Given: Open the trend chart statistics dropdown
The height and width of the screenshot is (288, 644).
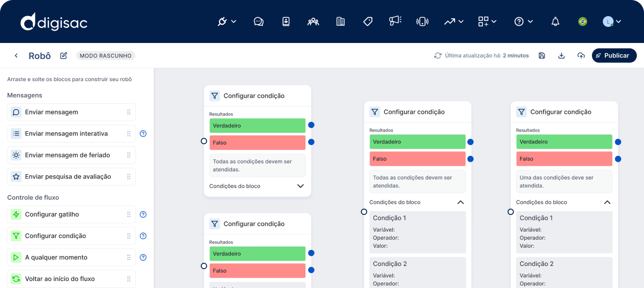Looking at the screenshot, I should (x=453, y=21).
